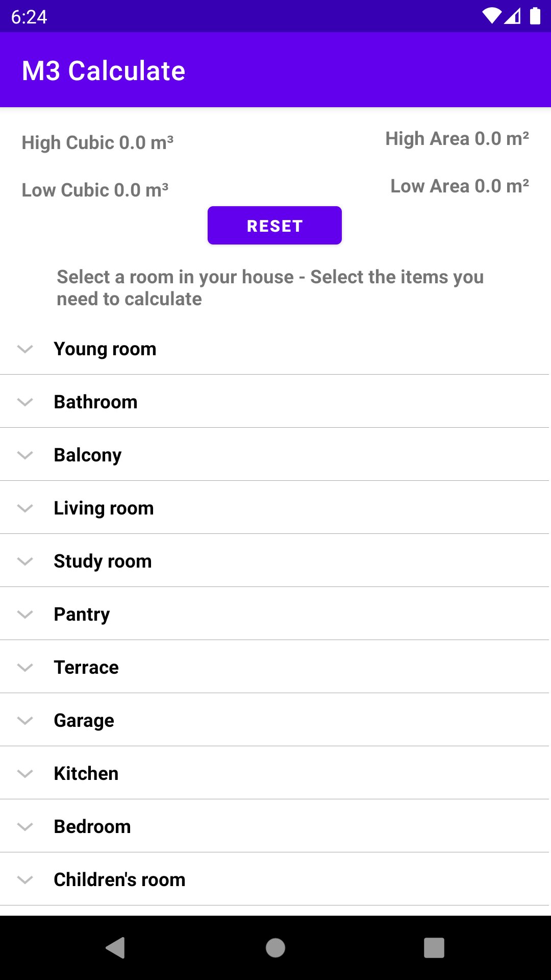This screenshot has height=980, width=551.
Task: Click the chevron icon next to Garage
Action: (x=25, y=721)
